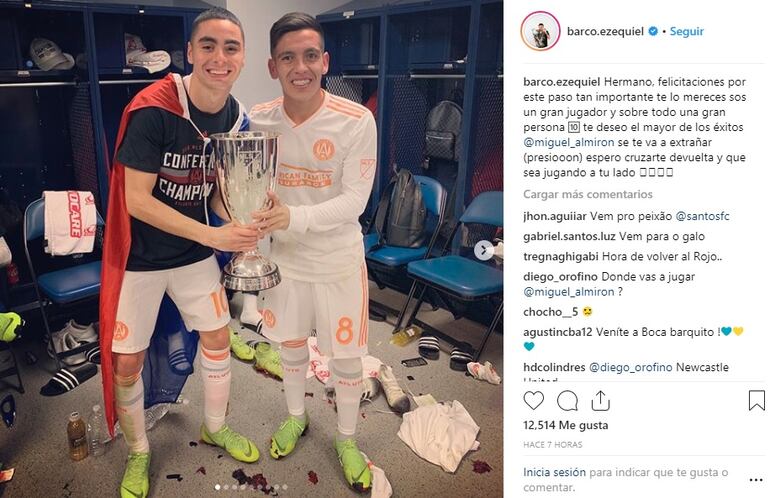Open the three-dots more options menu
This screenshot has height=498, width=770.
click(x=756, y=480)
